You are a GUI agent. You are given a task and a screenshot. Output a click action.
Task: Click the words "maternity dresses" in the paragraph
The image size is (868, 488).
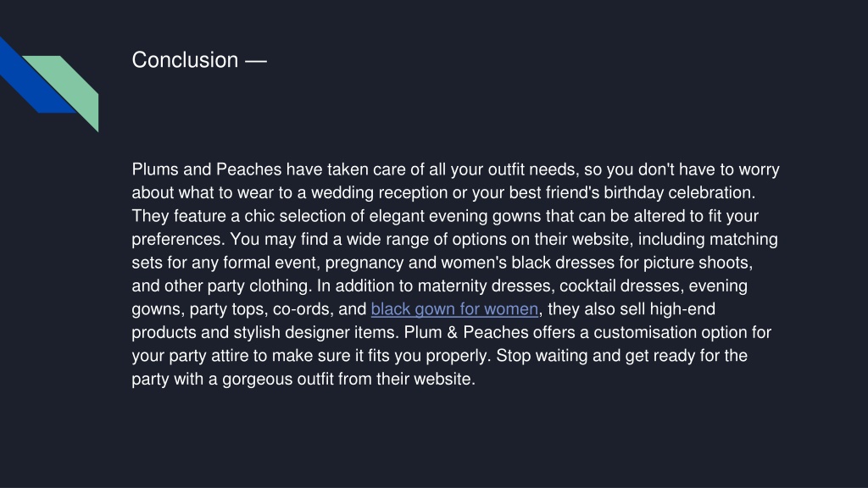pyautogui.click(x=485, y=286)
